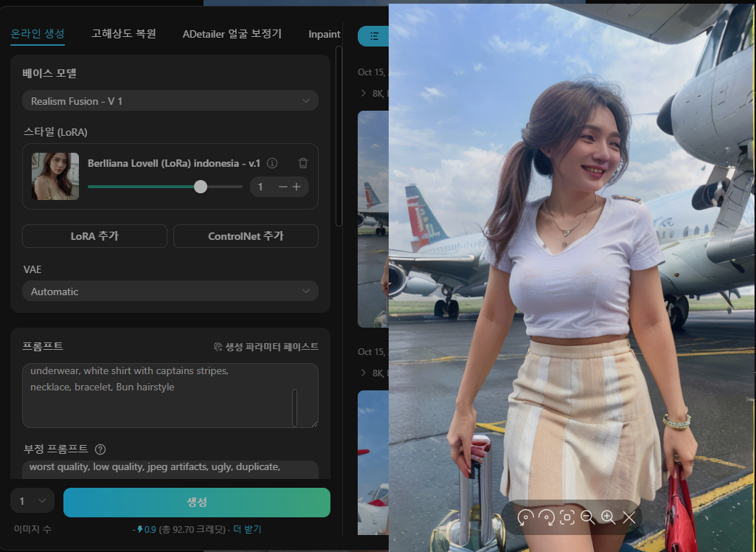Rotate the image preview counterclockwise
The width and height of the screenshot is (756, 552).
click(527, 518)
